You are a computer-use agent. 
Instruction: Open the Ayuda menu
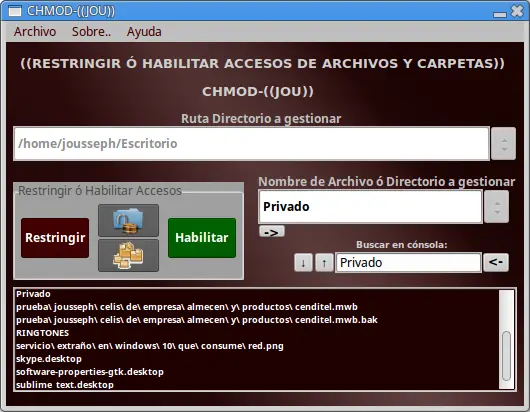pos(144,32)
